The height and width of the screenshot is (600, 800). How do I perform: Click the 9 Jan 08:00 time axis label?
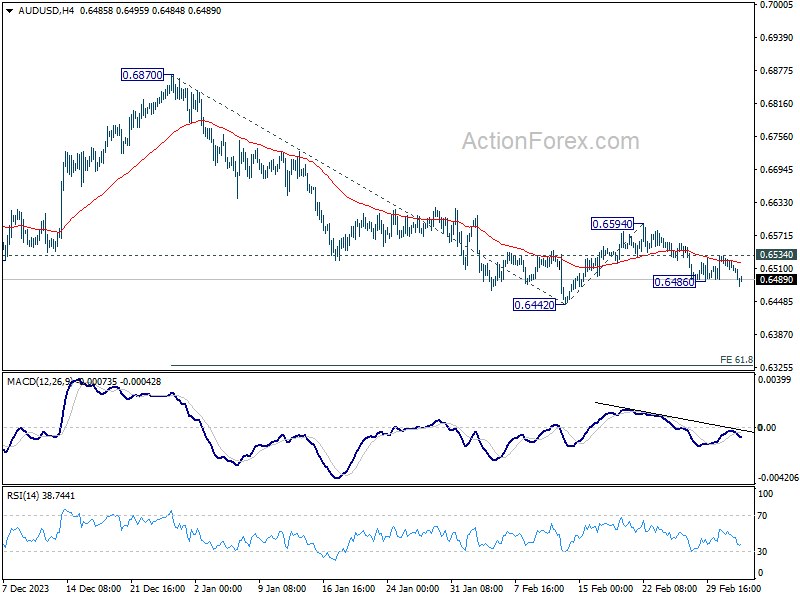pos(282,589)
